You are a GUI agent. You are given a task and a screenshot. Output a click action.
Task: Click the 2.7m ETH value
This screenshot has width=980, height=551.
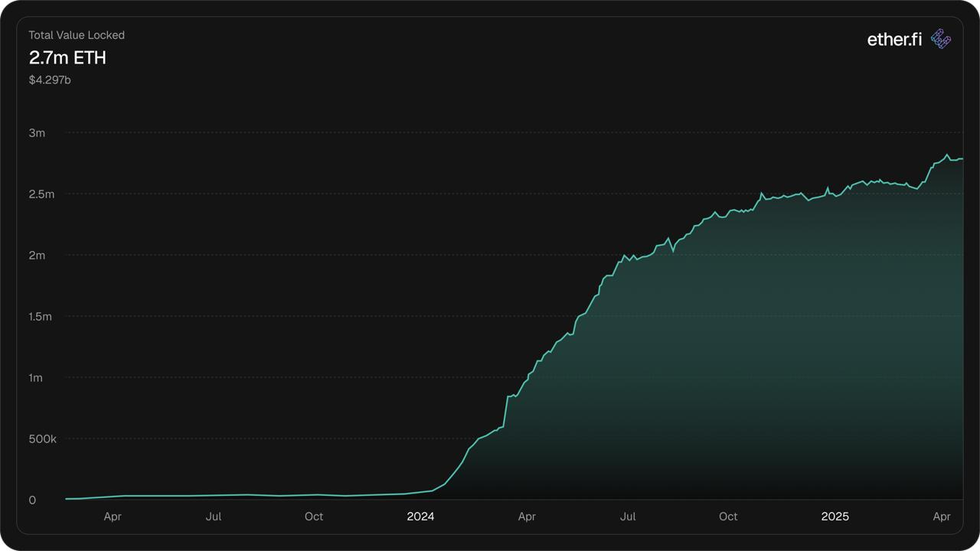(67, 57)
